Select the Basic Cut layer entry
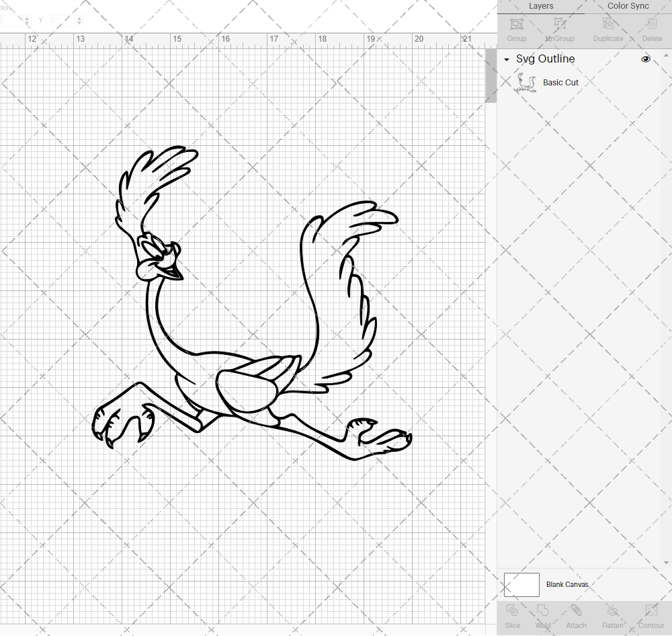The image size is (672, 636). coord(560,82)
